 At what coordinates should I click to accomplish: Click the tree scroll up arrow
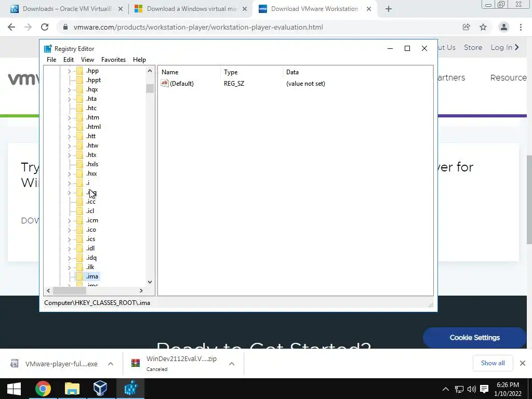pos(150,71)
